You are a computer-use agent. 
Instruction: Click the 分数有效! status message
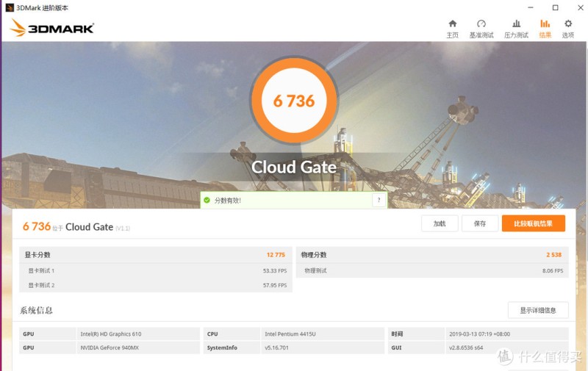228,201
